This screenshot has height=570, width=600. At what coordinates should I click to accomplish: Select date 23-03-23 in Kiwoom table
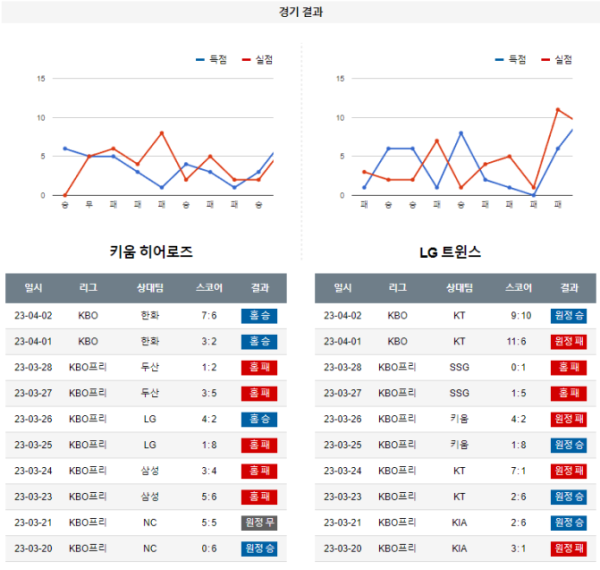[33, 497]
